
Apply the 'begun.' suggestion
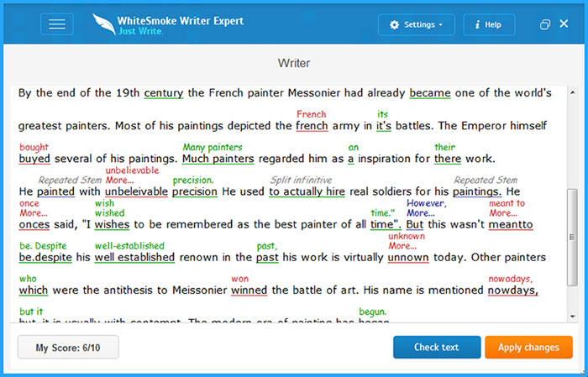click(373, 312)
